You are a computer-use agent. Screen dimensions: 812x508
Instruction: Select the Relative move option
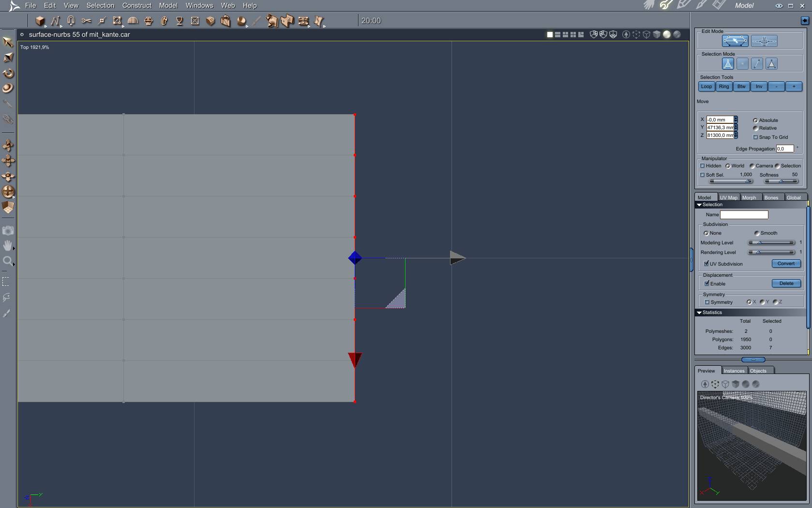tap(755, 128)
